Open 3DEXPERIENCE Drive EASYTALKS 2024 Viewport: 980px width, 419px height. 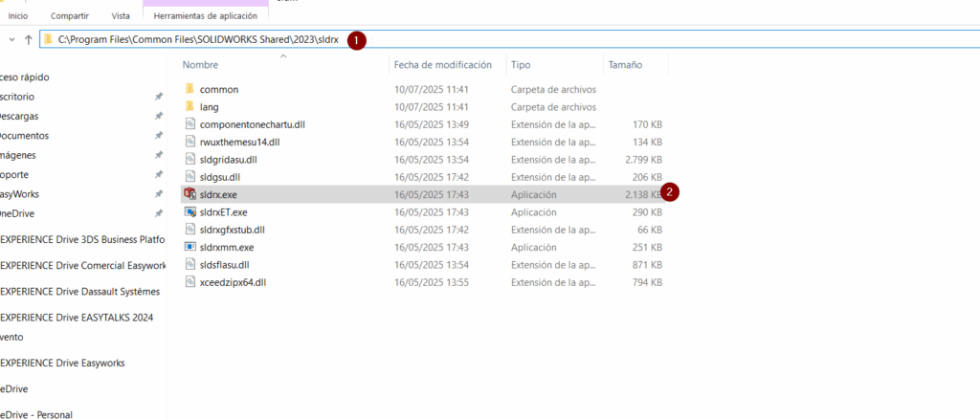77,318
